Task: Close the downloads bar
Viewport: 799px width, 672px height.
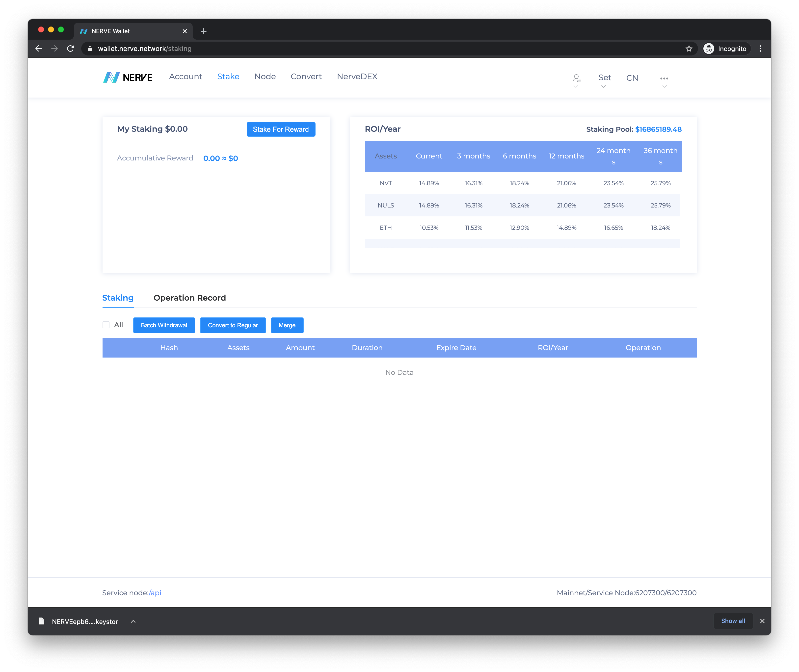Action: (762, 620)
